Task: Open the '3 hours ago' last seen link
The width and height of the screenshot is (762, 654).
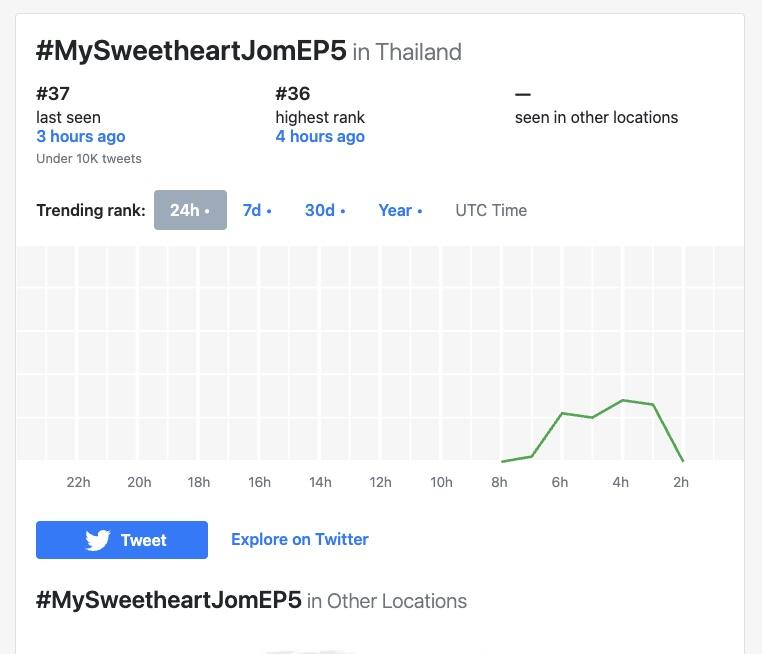Action: tap(81, 137)
